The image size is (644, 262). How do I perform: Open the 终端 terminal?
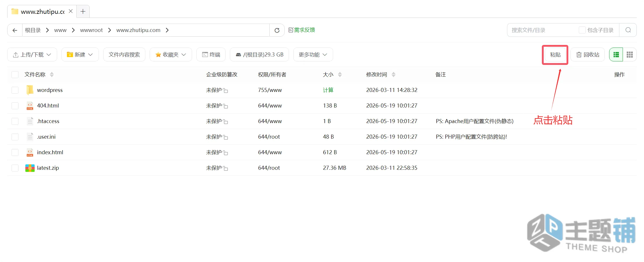[211, 54]
